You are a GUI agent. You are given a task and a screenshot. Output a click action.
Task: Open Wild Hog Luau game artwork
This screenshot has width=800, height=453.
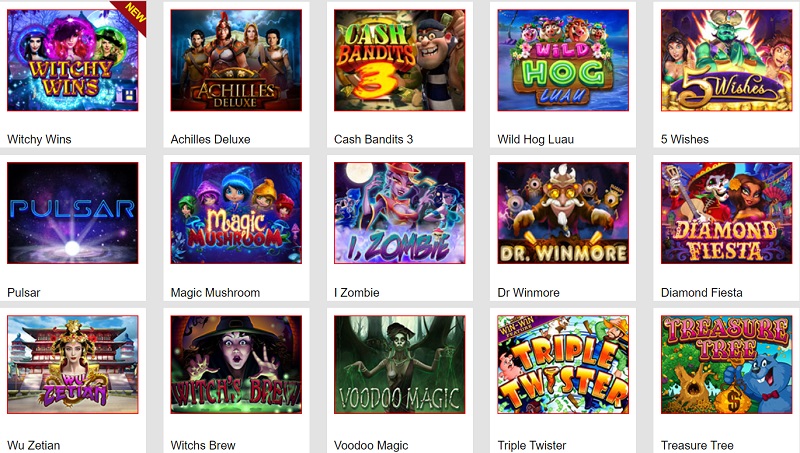(563, 60)
